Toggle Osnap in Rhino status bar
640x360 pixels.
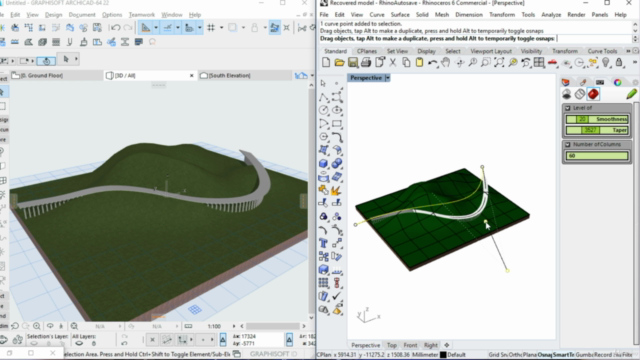click(544, 355)
